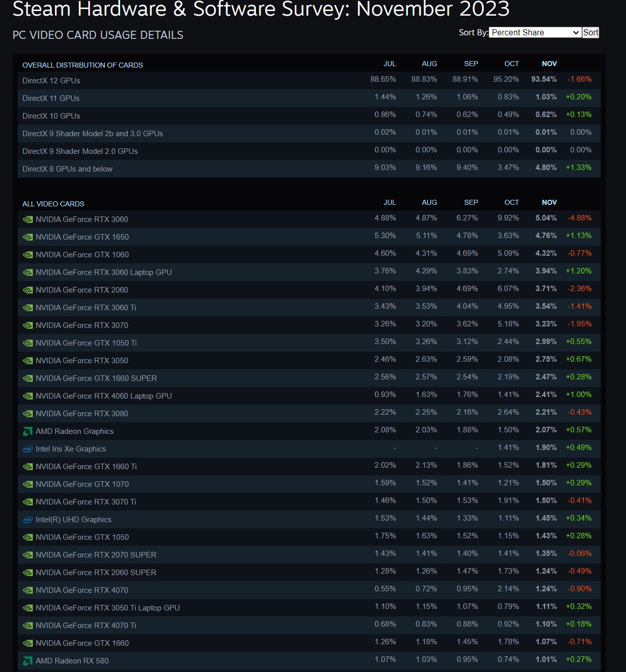Click +1.00% change for RTX 4060 Laptop GPU
The height and width of the screenshot is (672, 626).
pos(579,395)
